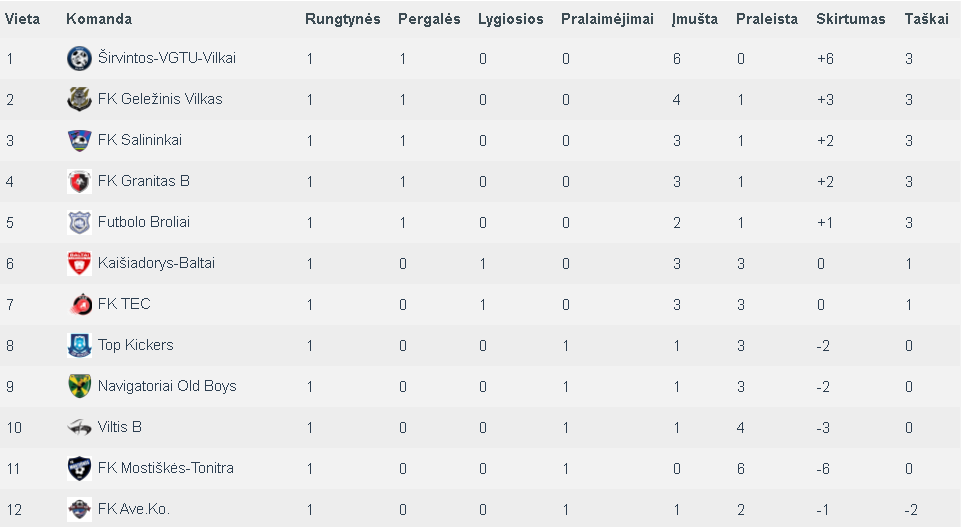
Task: Select the Viltis B logo icon
Action: [79, 427]
